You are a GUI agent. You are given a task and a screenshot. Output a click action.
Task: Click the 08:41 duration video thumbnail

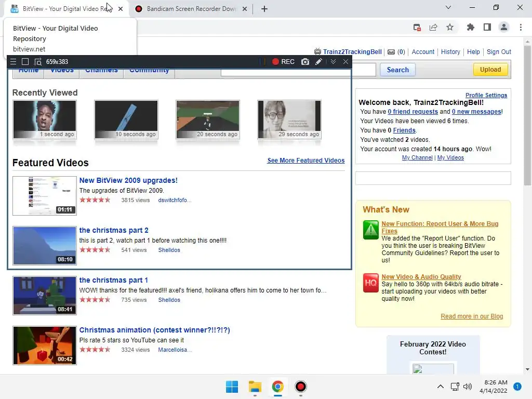point(45,296)
